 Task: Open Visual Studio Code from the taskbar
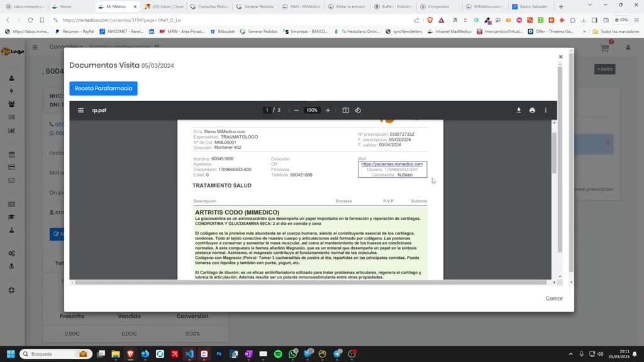click(189, 354)
